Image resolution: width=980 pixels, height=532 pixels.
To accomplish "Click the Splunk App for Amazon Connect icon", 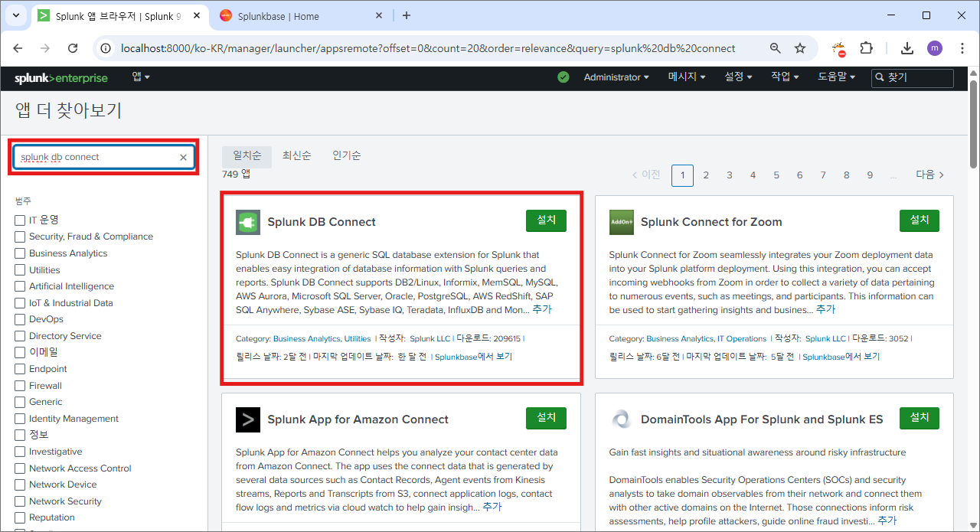I will pyautogui.click(x=248, y=419).
